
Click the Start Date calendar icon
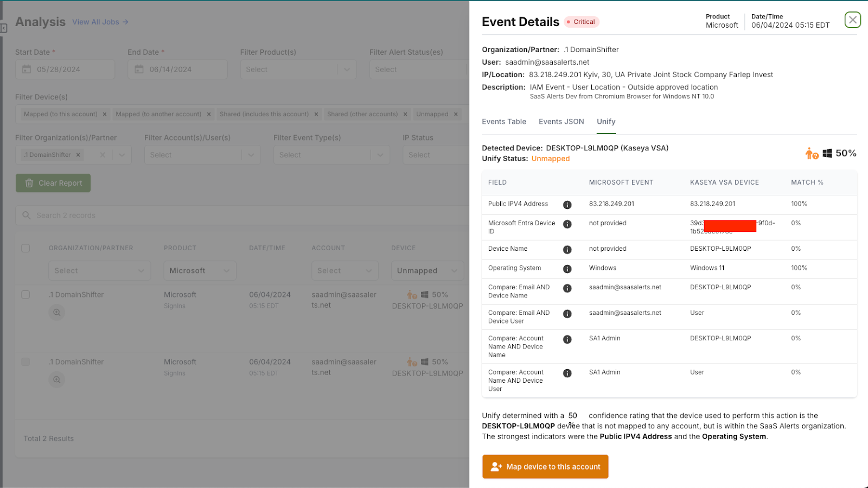pos(27,69)
